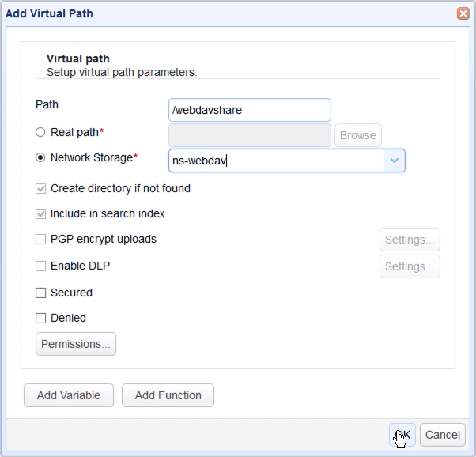Click the Add Function button
Image resolution: width=476 pixels, height=457 pixels.
[x=168, y=395]
